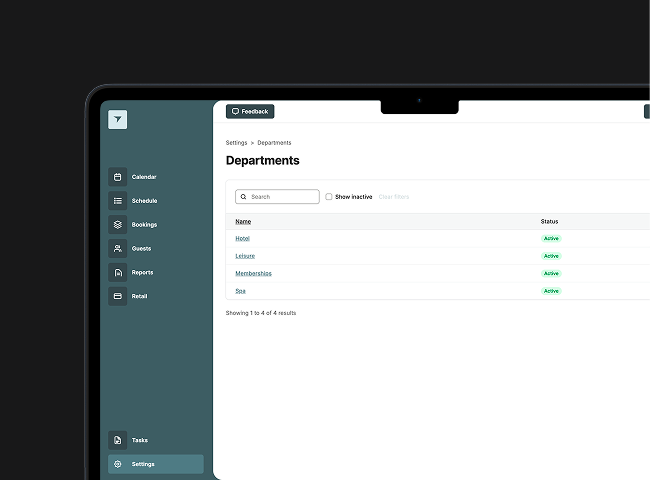Click the app logo icon in sidebar

pos(117,119)
